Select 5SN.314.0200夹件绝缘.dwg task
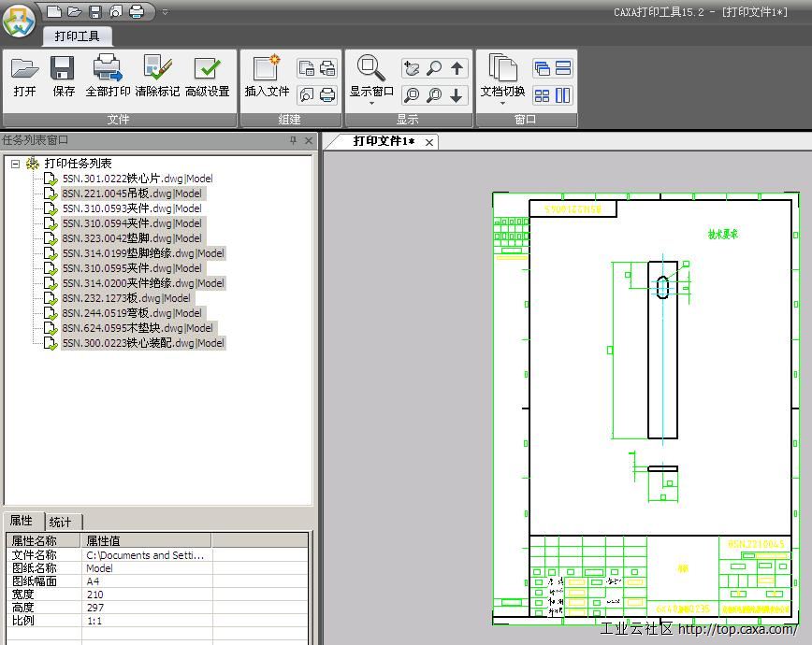 tap(143, 283)
